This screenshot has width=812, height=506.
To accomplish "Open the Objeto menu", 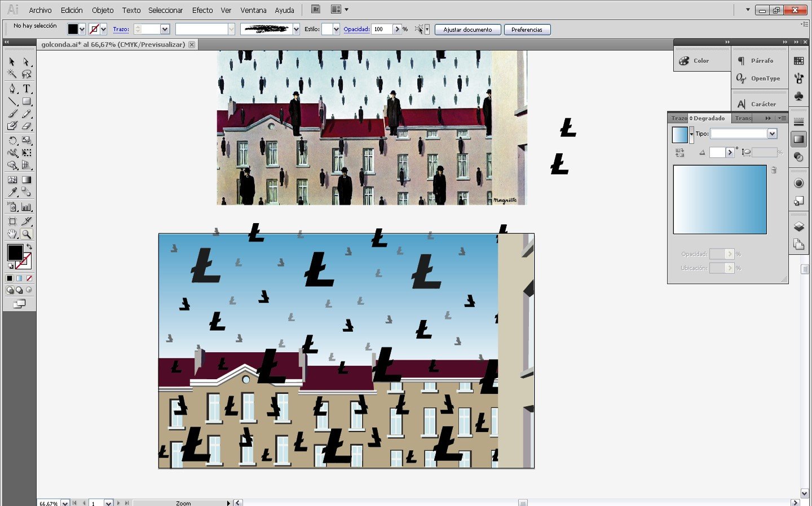I will 103,10.
